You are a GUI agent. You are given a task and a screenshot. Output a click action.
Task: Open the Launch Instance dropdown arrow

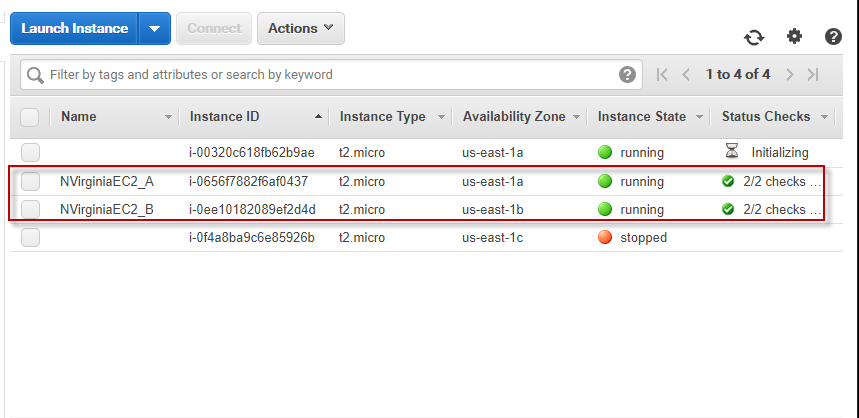click(x=154, y=28)
